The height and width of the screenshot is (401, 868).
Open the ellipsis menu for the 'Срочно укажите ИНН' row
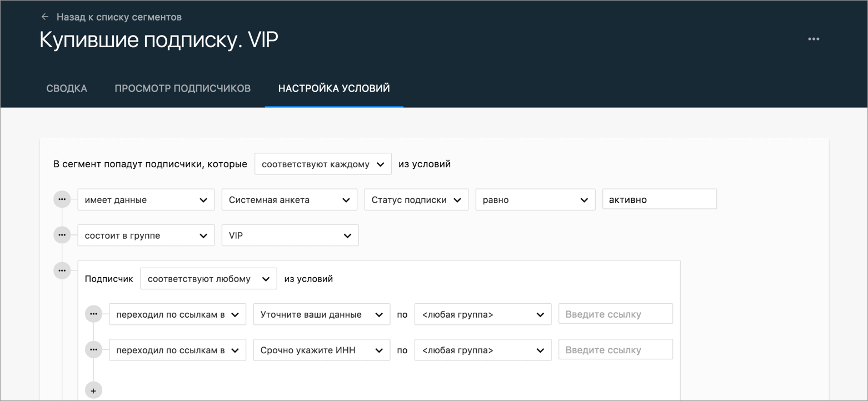tap(93, 350)
